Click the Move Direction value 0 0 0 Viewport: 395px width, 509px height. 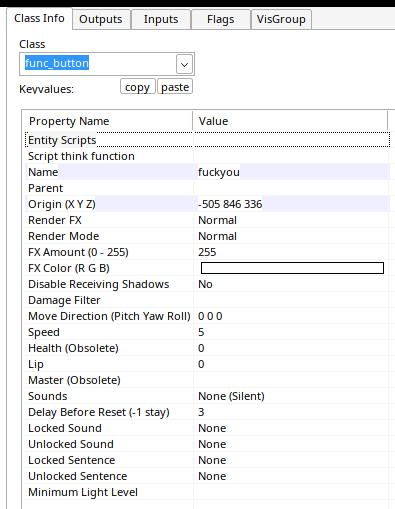point(210,316)
